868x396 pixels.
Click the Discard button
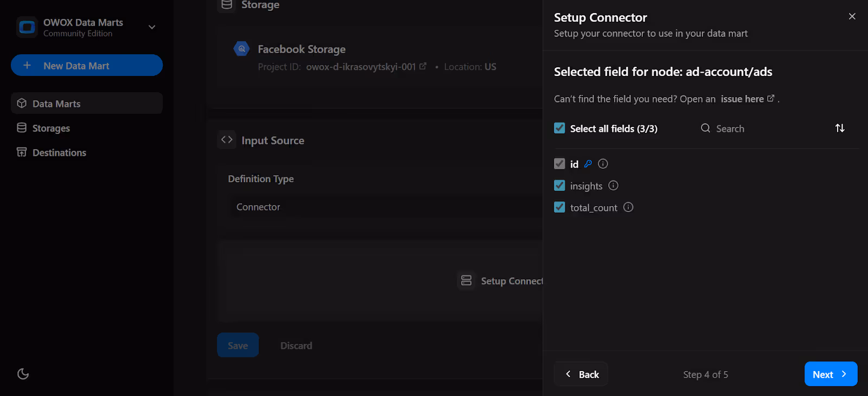click(x=296, y=345)
